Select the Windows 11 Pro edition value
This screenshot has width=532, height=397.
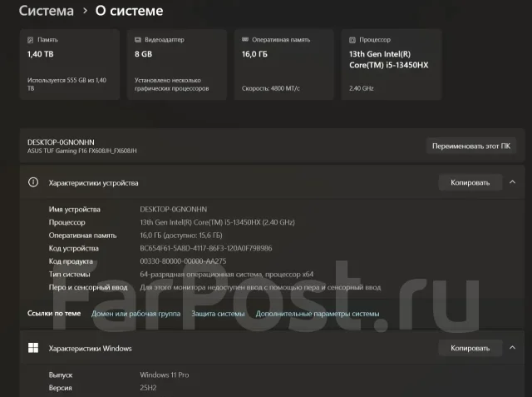[x=165, y=375]
